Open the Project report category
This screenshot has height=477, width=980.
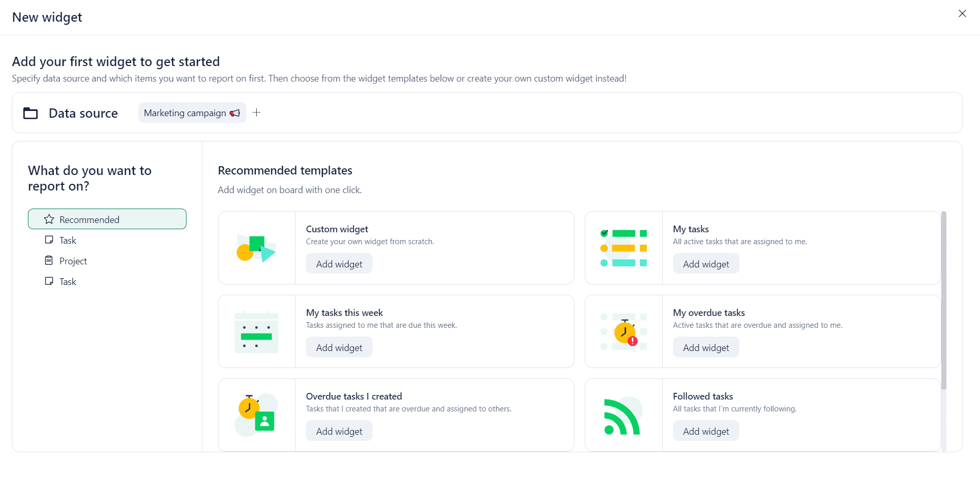pos(73,261)
